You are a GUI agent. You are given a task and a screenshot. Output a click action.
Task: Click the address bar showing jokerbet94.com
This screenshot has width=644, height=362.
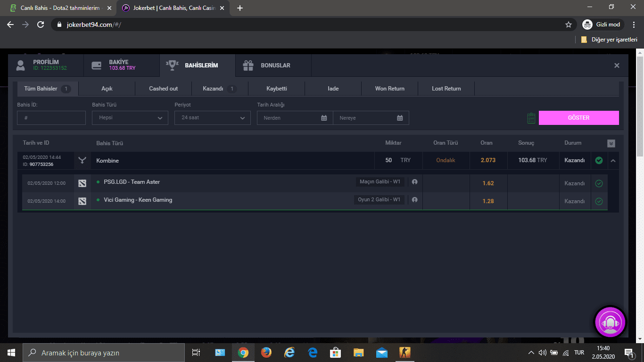click(306, 25)
